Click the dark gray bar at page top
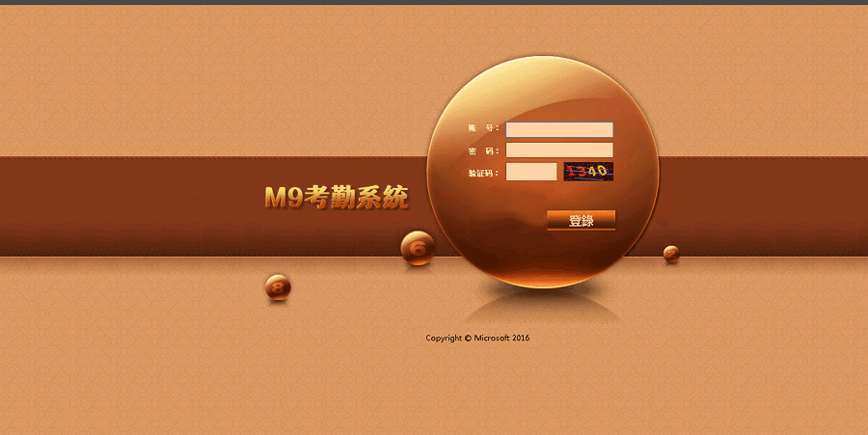868x435 pixels. click(434, 2)
